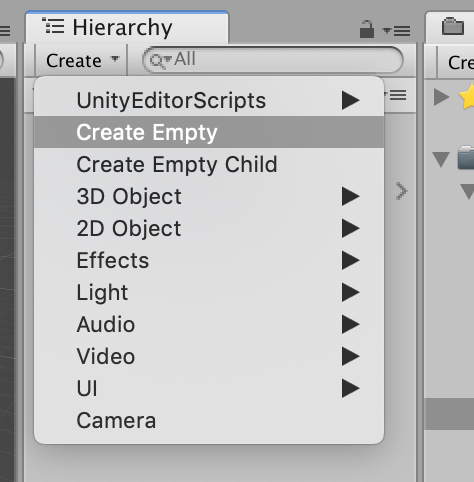This screenshot has height=482, width=474.
Task: Choose Camera from the Create menu
Action: [209, 420]
